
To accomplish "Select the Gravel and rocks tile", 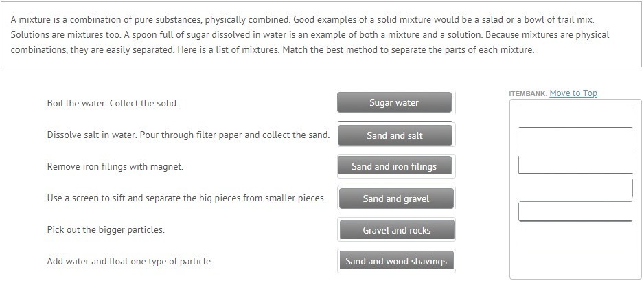I will click(x=396, y=230).
